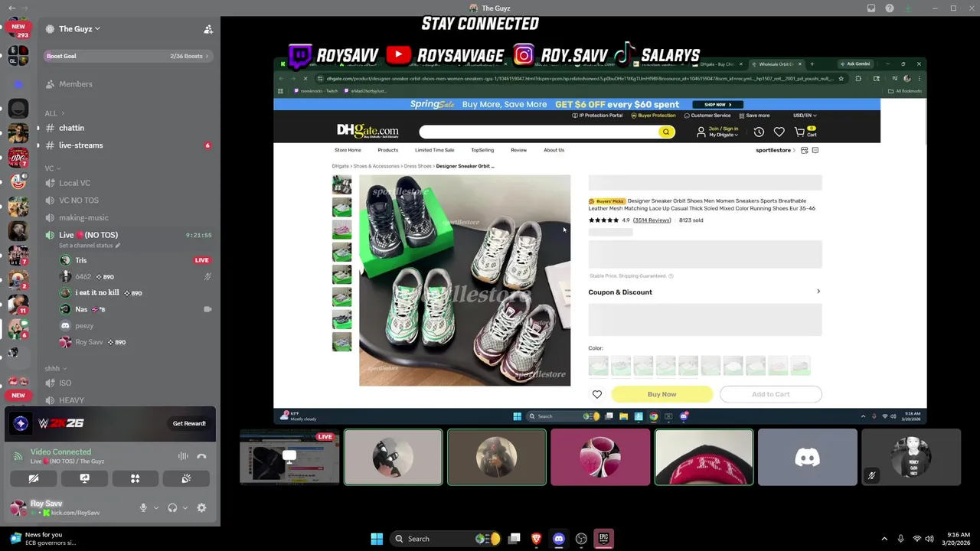The width and height of the screenshot is (980, 551).
Task: Turn on camera in voice panel
Action: (34, 478)
